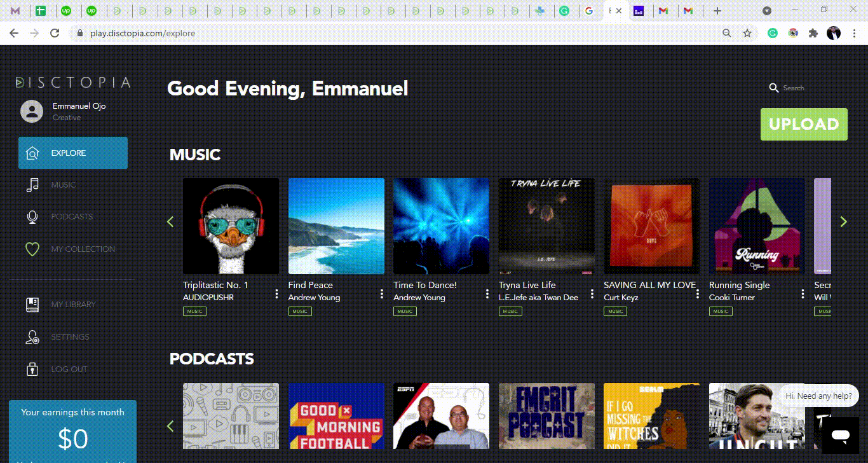868x463 pixels.
Task: Select the Podcasts microphone icon
Action: [32, 217]
